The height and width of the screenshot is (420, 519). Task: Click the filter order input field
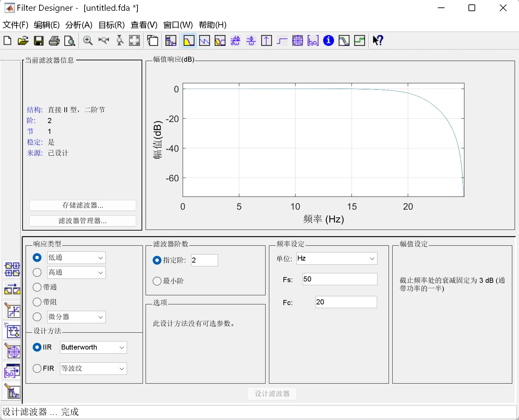tap(205, 260)
